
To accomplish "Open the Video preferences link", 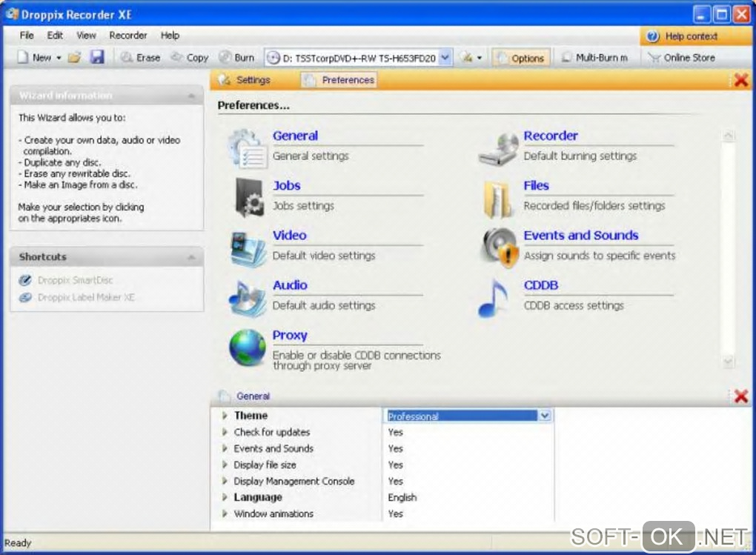I will [289, 235].
